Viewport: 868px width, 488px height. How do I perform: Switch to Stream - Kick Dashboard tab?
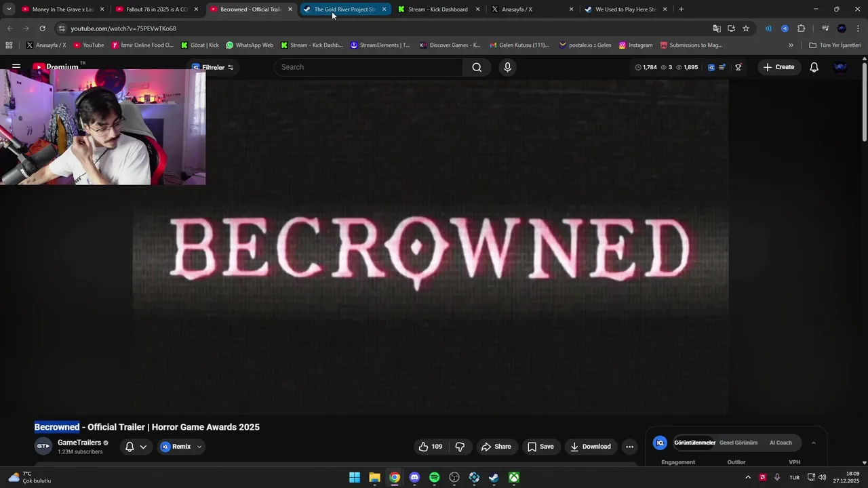(x=439, y=9)
